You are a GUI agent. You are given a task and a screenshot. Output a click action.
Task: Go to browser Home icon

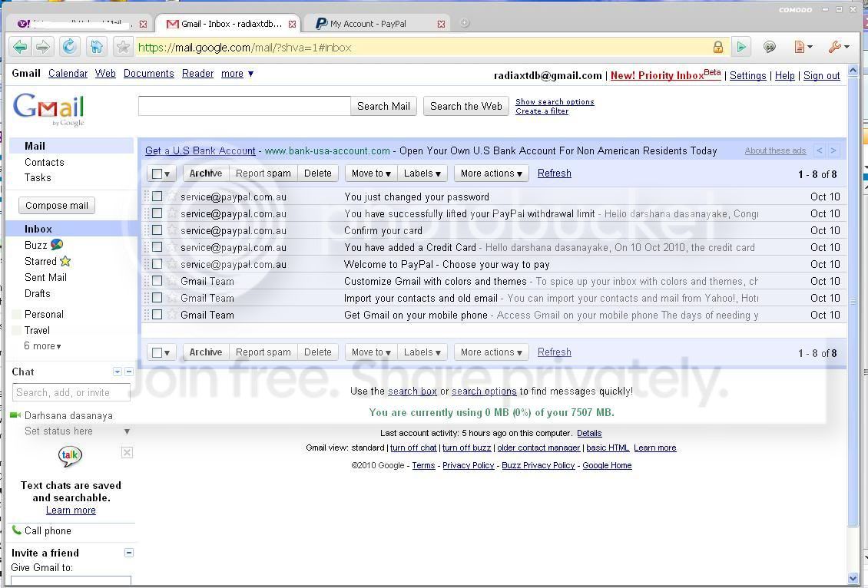click(x=96, y=47)
